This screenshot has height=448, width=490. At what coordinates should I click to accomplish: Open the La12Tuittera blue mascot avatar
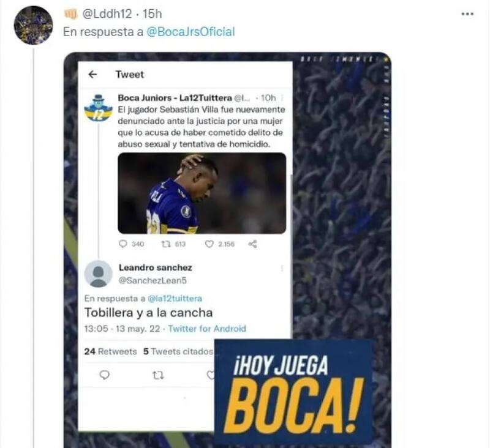pos(98,108)
